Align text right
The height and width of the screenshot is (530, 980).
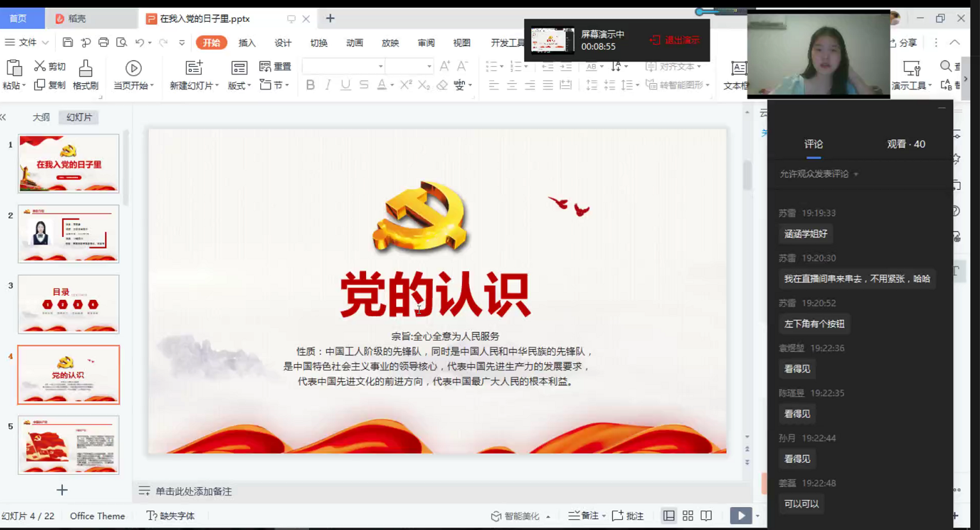(x=529, y=85)
